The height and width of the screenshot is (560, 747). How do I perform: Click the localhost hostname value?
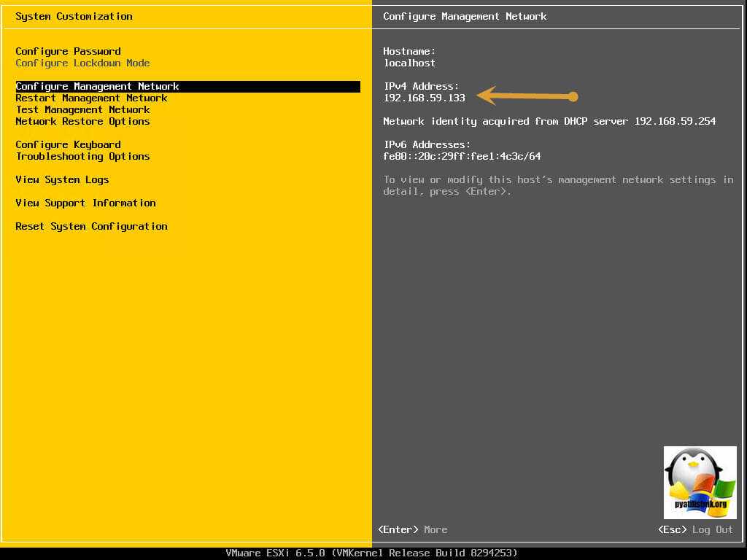coord(409,63)
